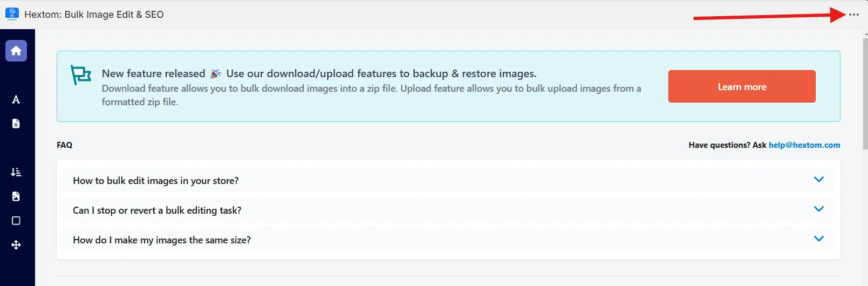The image size is (868, 286).
Task: Click the four-arrow move icon
Action: tap(16, 245)
